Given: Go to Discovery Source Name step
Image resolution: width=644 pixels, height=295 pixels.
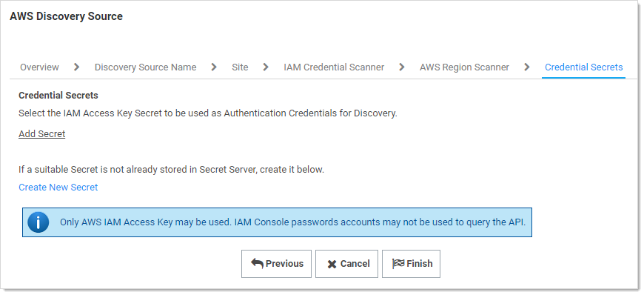Looking at the screenshot, I should [145, 67].
